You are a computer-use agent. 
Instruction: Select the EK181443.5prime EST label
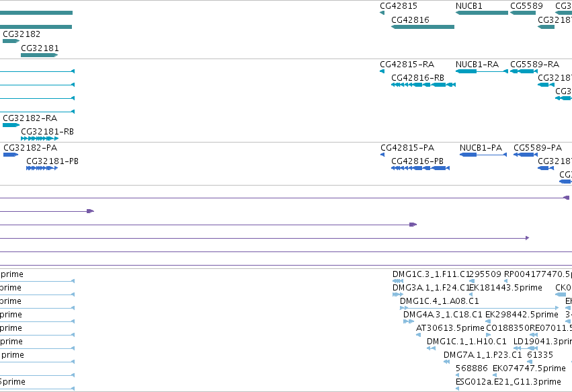click(x=505, y=288)
